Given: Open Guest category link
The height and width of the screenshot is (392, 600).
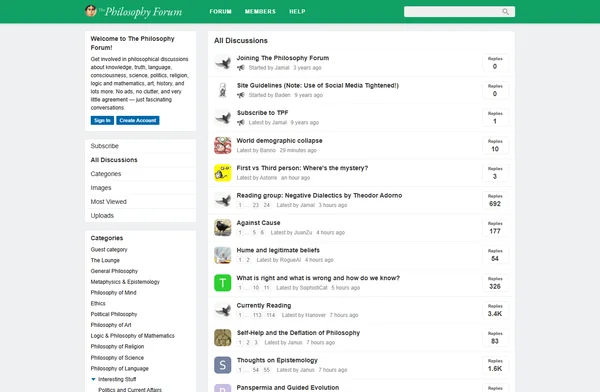Looking at the screenshot, I should tap(109, 250).
